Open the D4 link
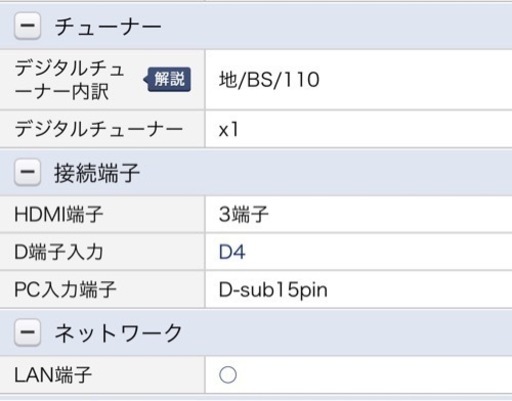This screenshot has width=512, height=401. tap(232, 252)
